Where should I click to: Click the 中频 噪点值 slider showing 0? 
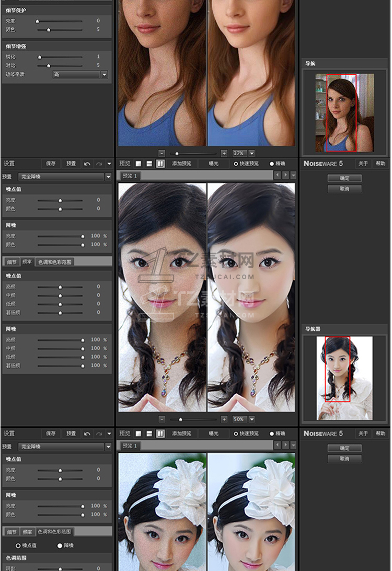[x=60, y=296]
